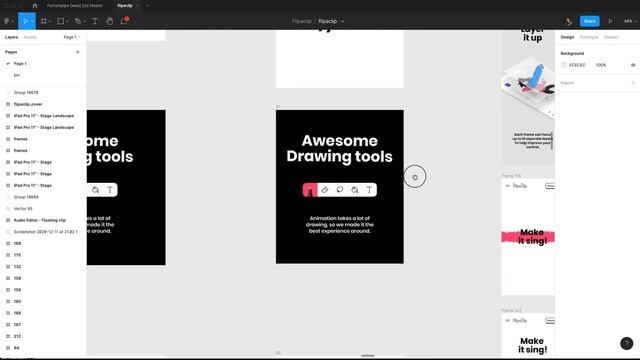This screenshot has height=360, width=640.
Task: Open the Figma main menu icon
Action: 7,21
